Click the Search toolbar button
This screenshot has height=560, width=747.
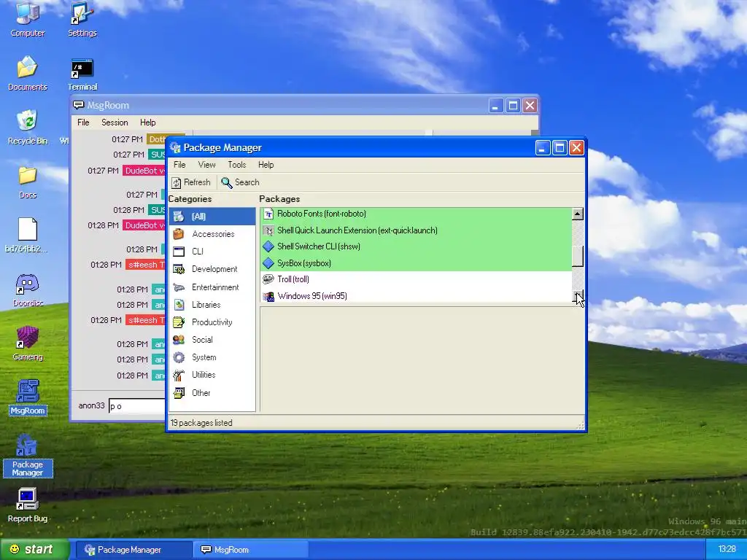pos(241,182)
